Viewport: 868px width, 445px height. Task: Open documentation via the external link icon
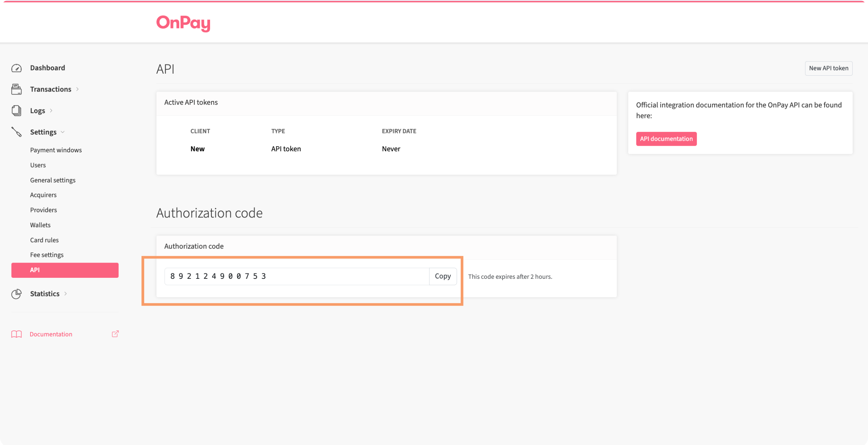(115, 334)
